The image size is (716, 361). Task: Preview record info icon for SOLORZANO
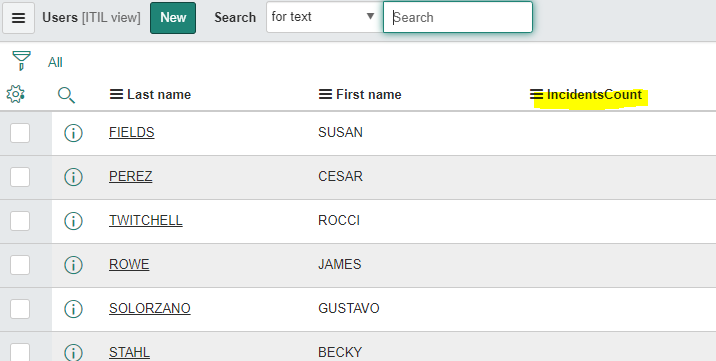[x=73, y=309]
